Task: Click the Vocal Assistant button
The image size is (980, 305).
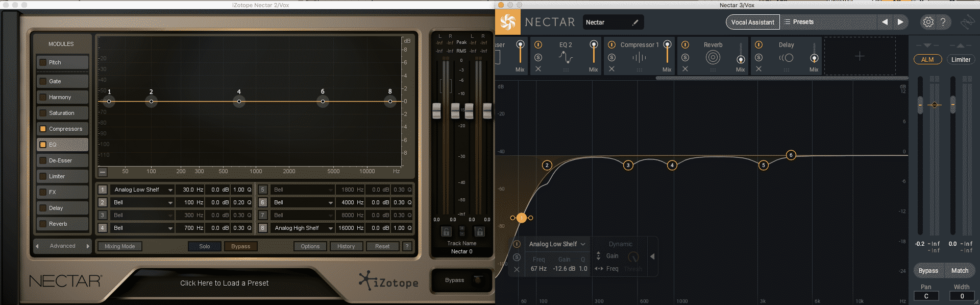Action: click(753, 22)
